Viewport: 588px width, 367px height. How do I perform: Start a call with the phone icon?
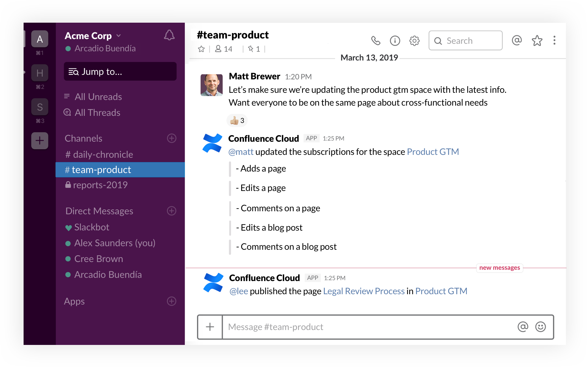tap(375, 41)
